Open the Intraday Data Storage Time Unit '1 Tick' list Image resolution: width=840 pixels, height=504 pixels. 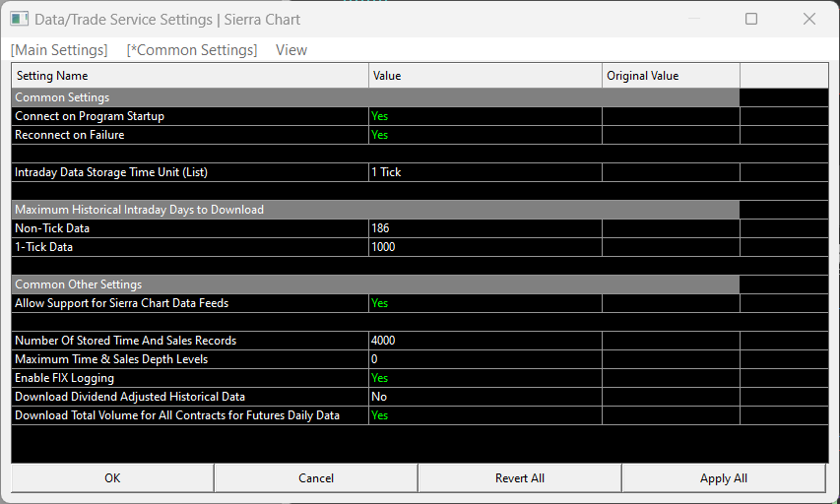485,172
